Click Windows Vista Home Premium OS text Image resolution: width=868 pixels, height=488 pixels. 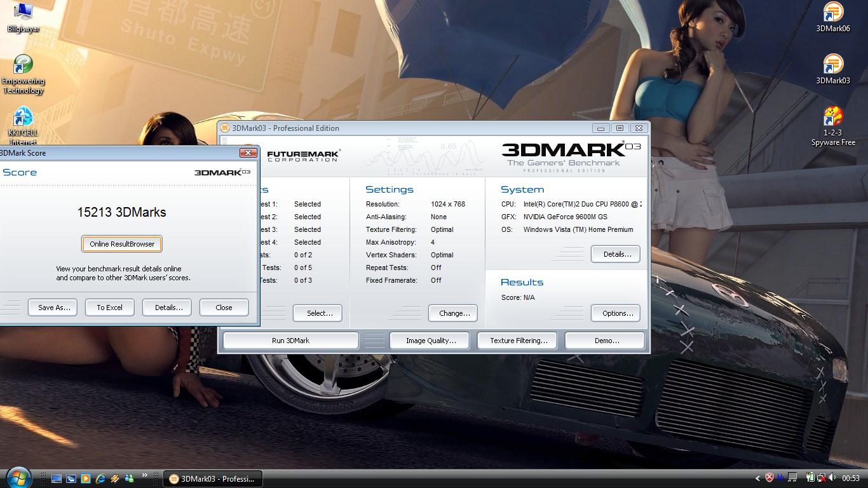click(578, 229)
